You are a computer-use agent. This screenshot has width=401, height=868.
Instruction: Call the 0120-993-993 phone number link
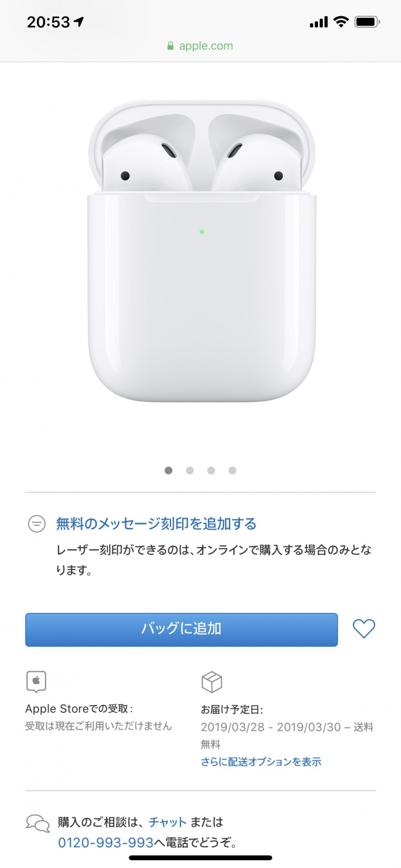[106, 842]
